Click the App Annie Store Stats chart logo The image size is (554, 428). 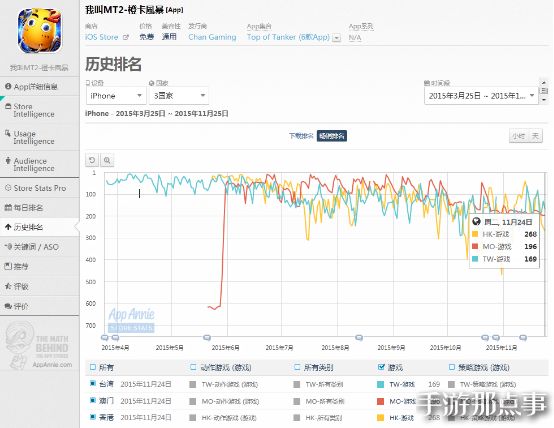(131, 320)
